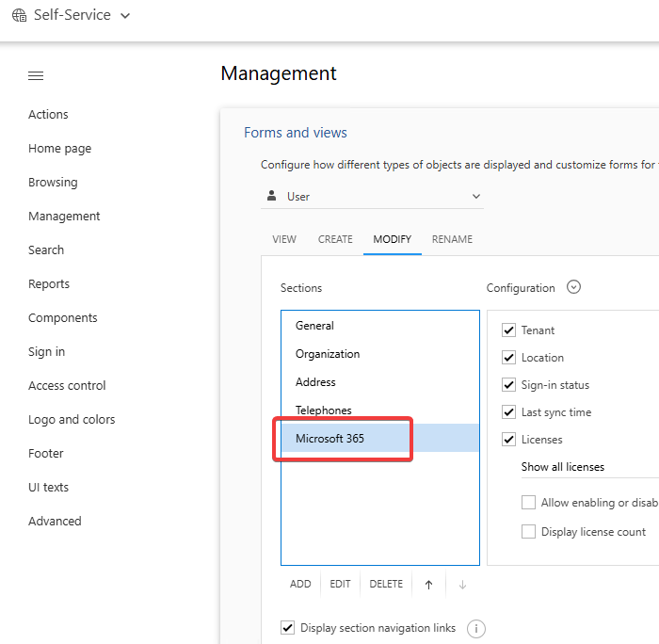The width and height of the screenshot is (659, 644).
Task: Select the Microsoft 365 section
Action: 380,439
